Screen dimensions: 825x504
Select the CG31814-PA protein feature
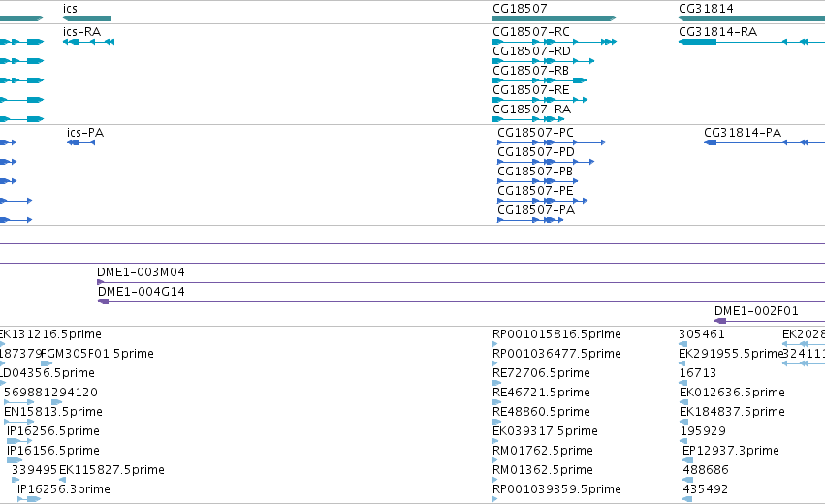765,142
